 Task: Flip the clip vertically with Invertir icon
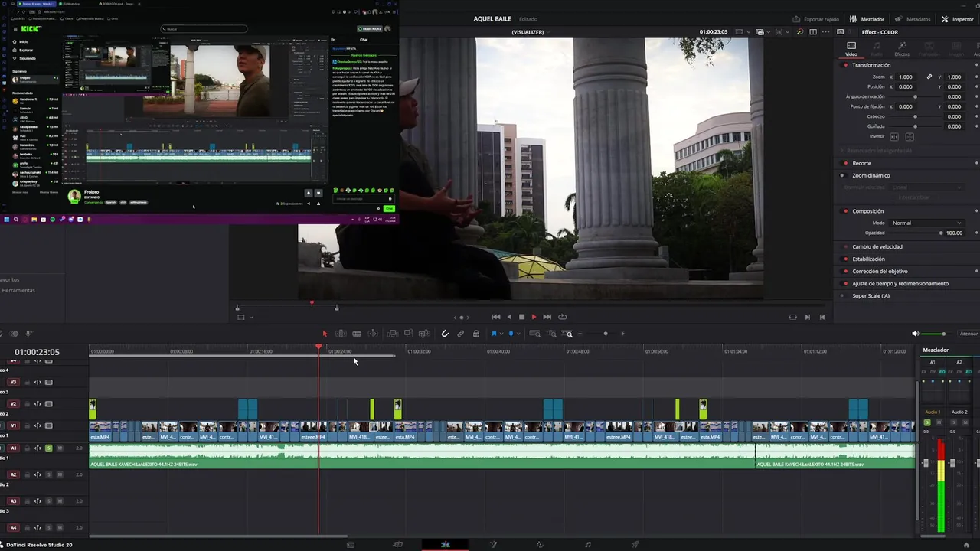coord(910,136)
